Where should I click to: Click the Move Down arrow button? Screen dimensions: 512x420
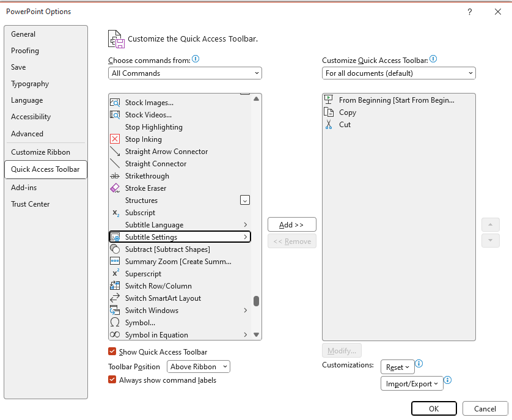click(x=490, y=240)
